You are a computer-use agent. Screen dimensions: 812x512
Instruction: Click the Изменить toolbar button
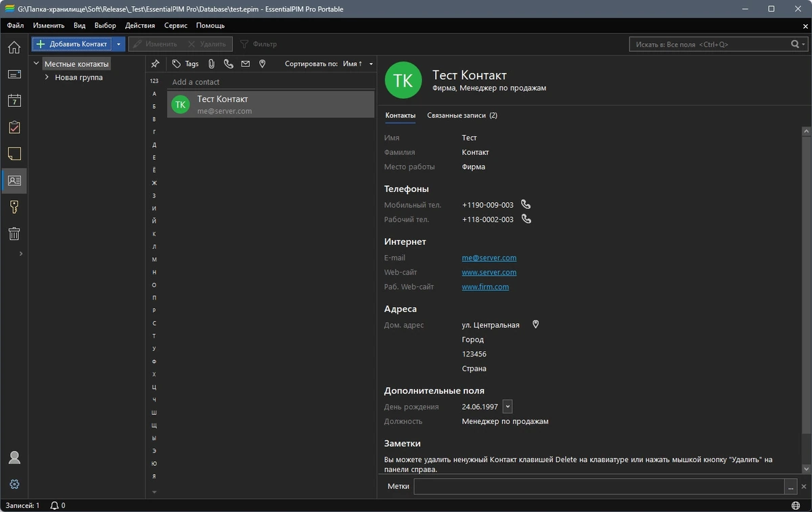coord(155,44)
